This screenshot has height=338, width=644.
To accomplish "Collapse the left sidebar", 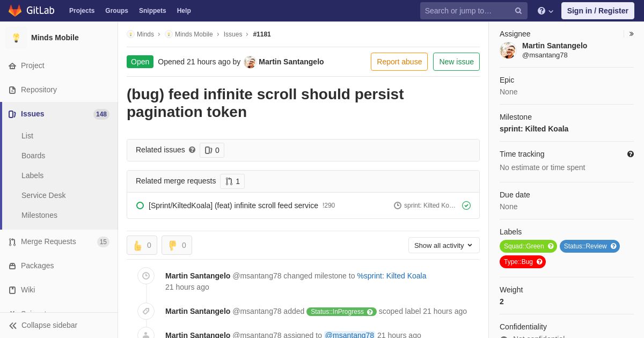I will coord(43,325).
